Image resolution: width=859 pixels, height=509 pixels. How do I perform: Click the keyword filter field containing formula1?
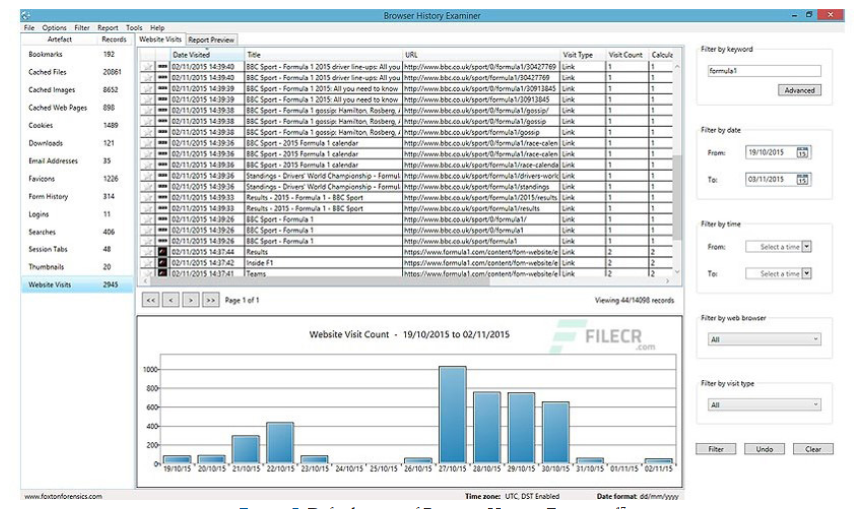tap(764, 71)
